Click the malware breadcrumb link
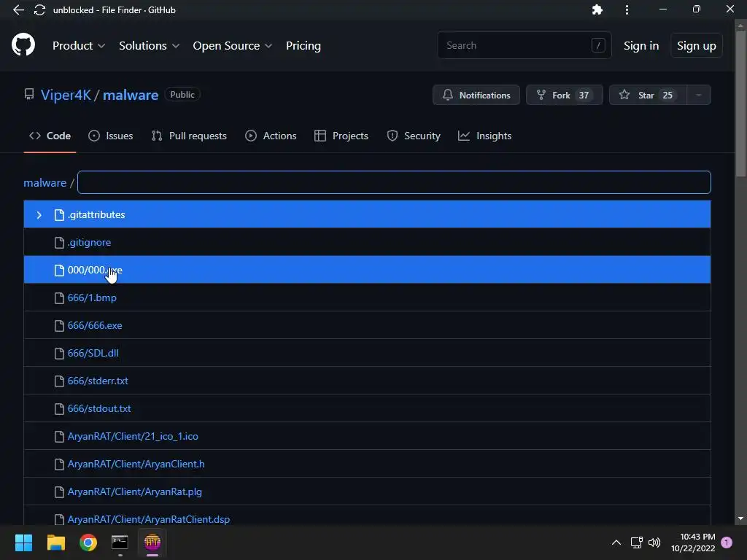The width and height of the screenshot is (747, 560). click(44, 183)
